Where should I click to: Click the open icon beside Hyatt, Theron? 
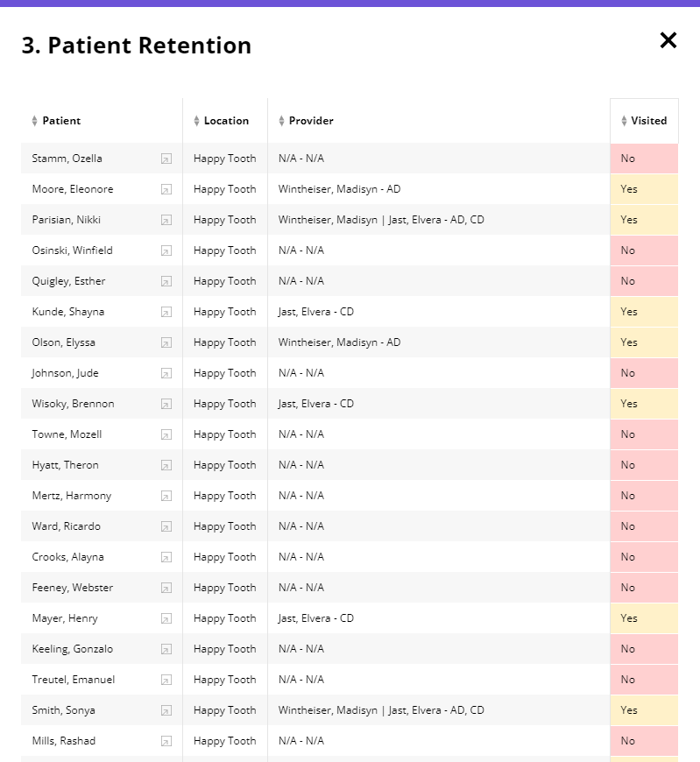pyautogui.click(x=166, y=465)
